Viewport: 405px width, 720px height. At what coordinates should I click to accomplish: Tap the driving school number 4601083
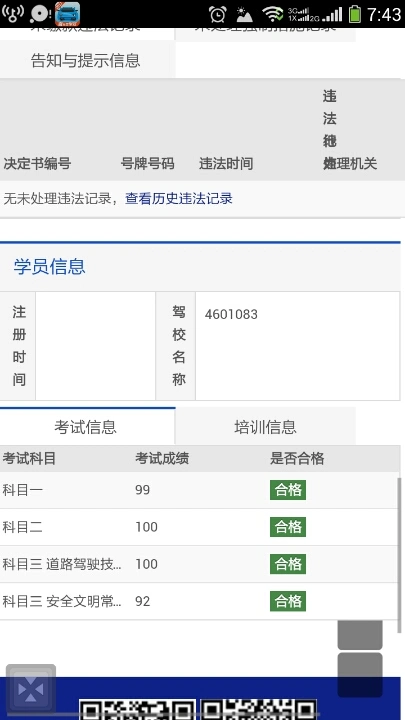(x=231, y=315)
